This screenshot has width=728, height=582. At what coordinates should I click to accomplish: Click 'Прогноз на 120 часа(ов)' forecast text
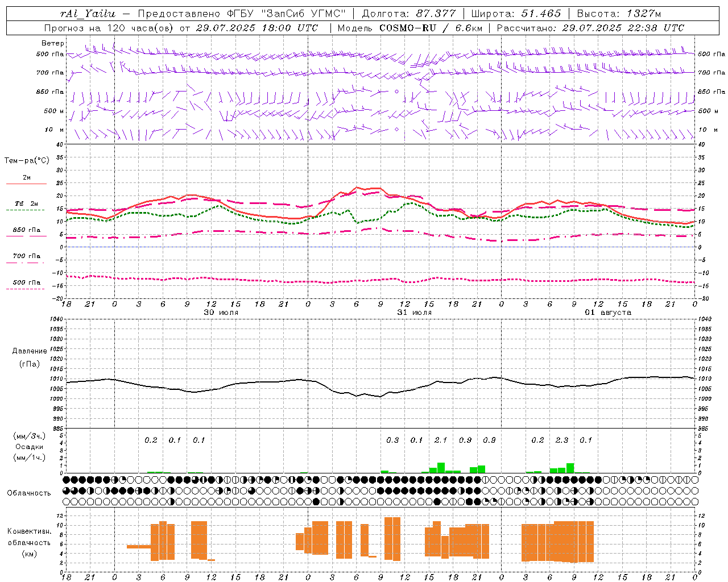tap(109, 28)
